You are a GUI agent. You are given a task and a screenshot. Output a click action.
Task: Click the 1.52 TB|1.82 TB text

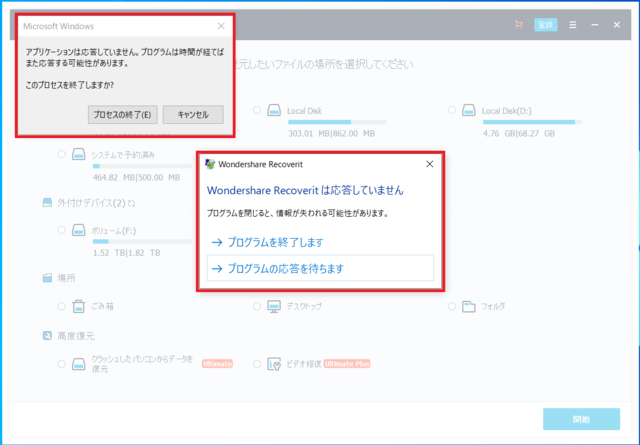point(127,253)
